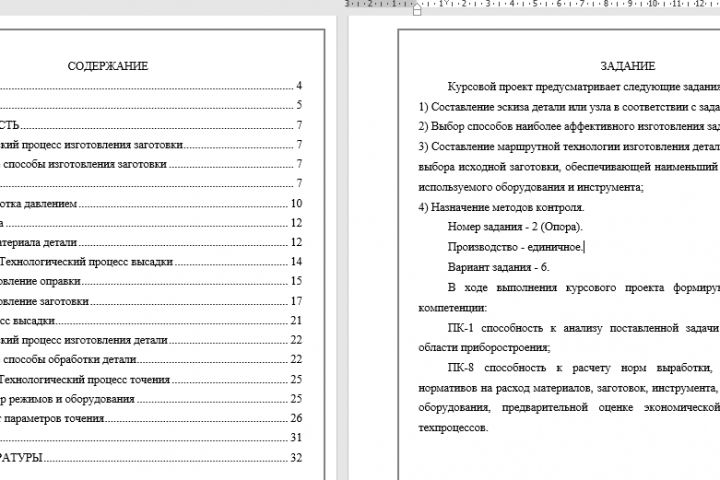The height and width of the screenshot is (480, 720).
Task: Click the word "техпроцессов."
Action: (453, 428)
